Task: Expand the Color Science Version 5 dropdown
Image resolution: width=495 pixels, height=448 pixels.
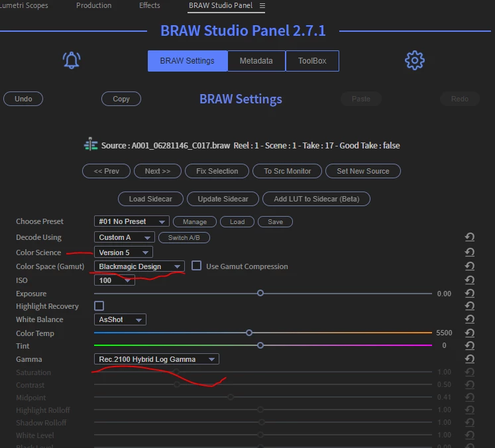Action: 123,252
